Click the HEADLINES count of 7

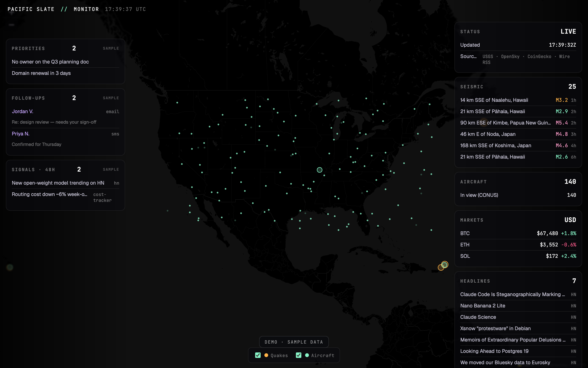point(574,281)
